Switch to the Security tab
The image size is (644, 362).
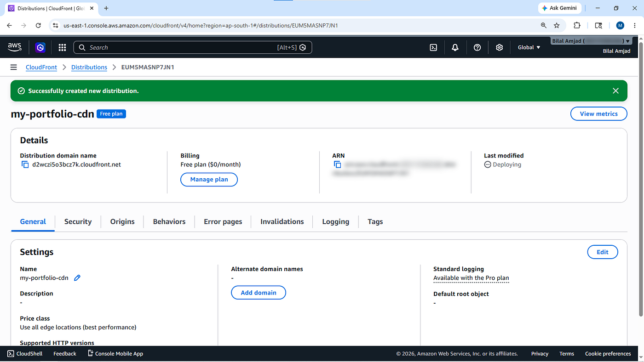(78, 221)
